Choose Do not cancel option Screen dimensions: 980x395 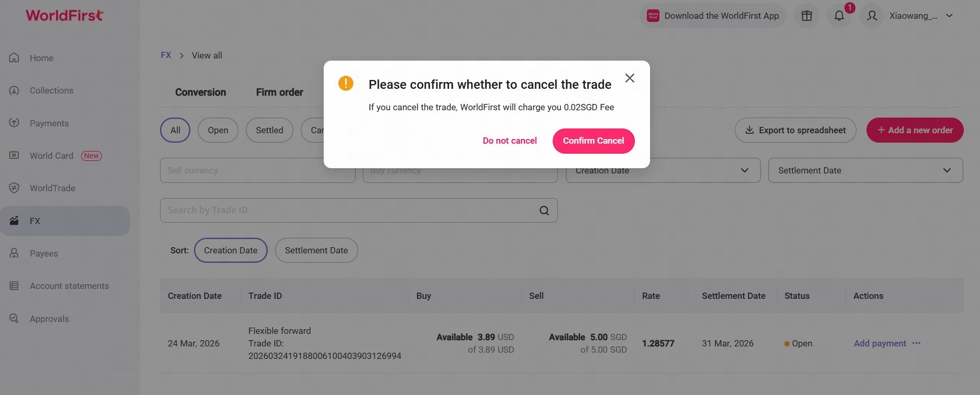(x=509, y=141)
